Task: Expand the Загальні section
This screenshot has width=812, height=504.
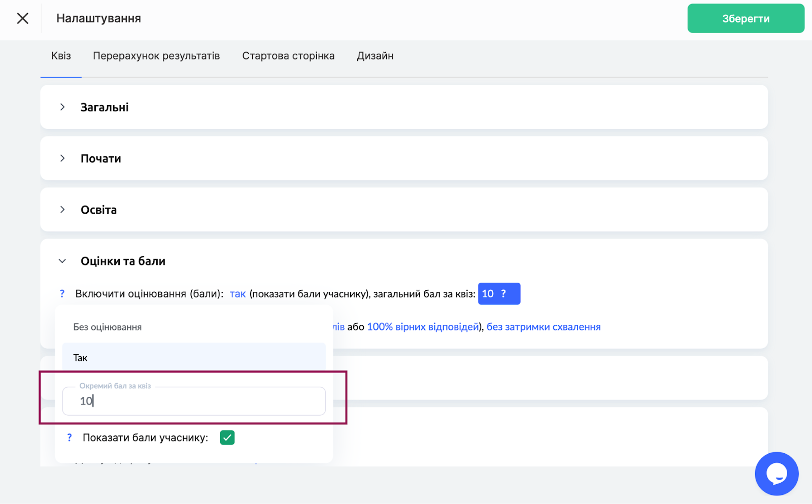Action: (x=62, y=107)
